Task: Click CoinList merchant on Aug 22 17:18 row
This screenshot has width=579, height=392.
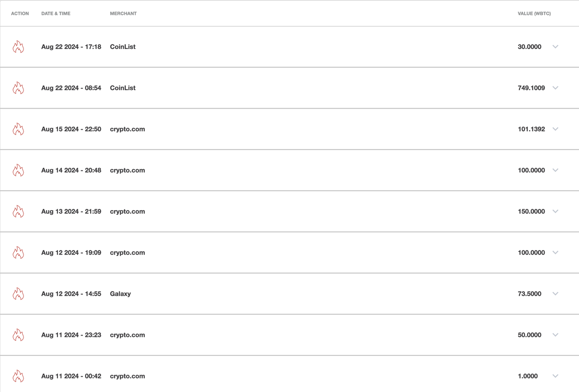Action: pyautogui.click(x=123, y=47)
